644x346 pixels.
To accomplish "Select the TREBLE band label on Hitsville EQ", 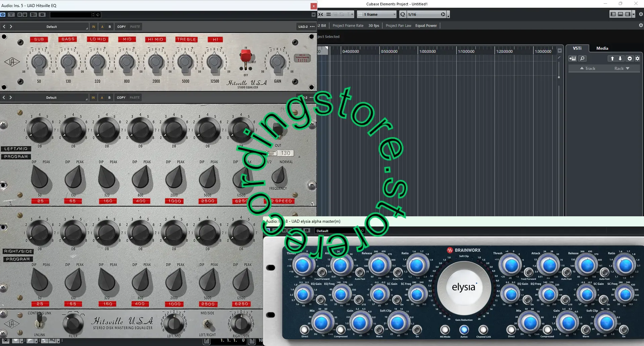I will click(186, 39).
